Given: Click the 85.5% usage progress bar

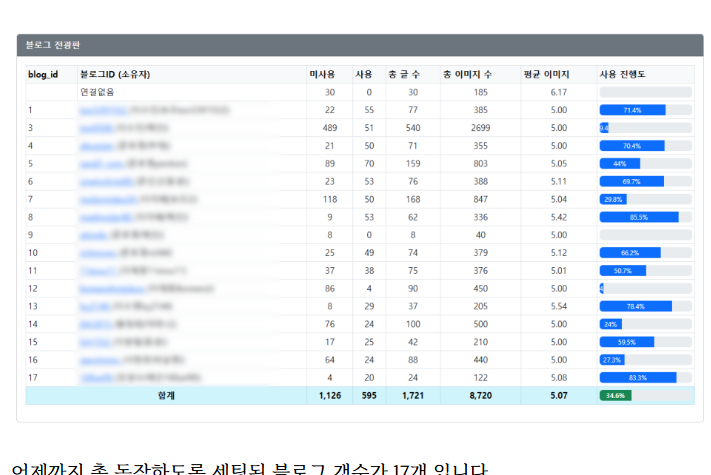Looking at the screenshot, I should click(646, 218).
